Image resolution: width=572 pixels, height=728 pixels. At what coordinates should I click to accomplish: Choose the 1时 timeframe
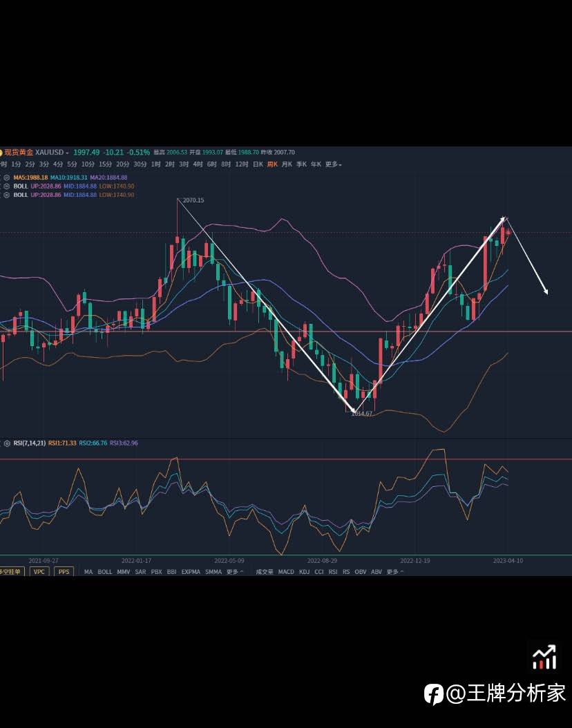tap(156, 164)
